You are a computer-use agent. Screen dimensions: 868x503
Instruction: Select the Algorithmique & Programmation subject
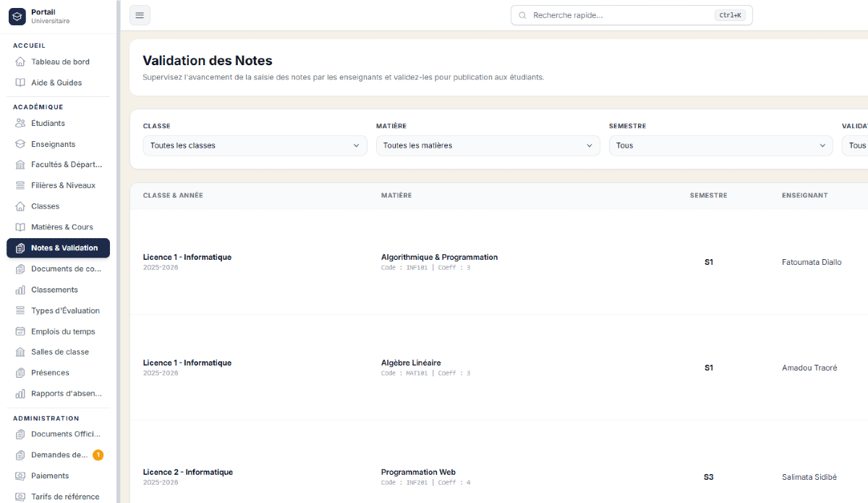coord(439,257)
